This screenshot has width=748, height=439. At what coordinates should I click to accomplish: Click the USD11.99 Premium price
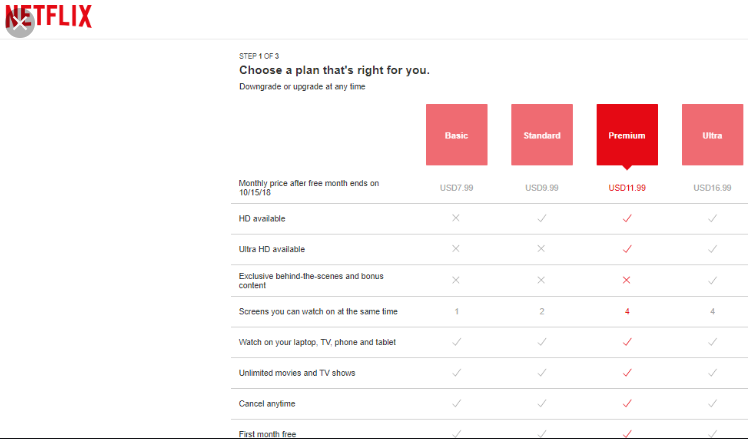pos(627,188)
